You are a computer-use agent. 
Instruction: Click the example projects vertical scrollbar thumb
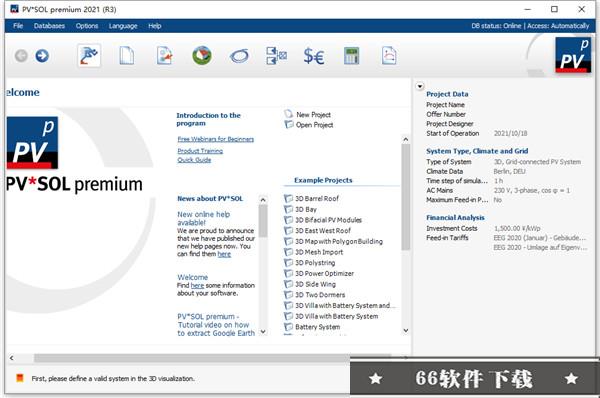click(406, 197)
